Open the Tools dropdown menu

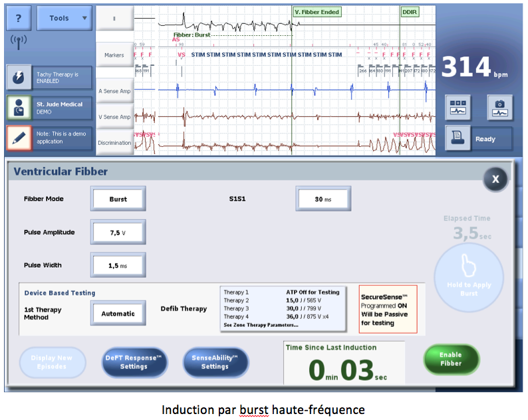pyautogui.click(x=65, y=18)
